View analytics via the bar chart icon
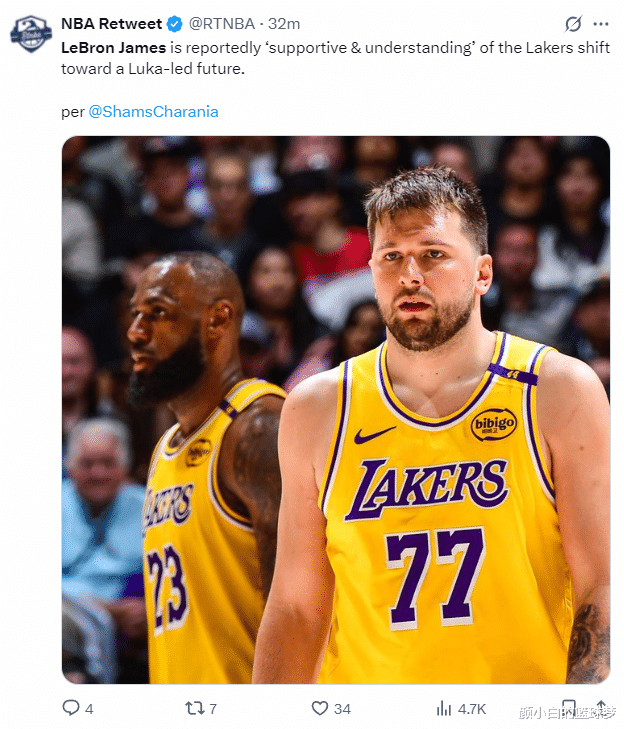This screenshot has height=729, width=624. tap(444, 709)
